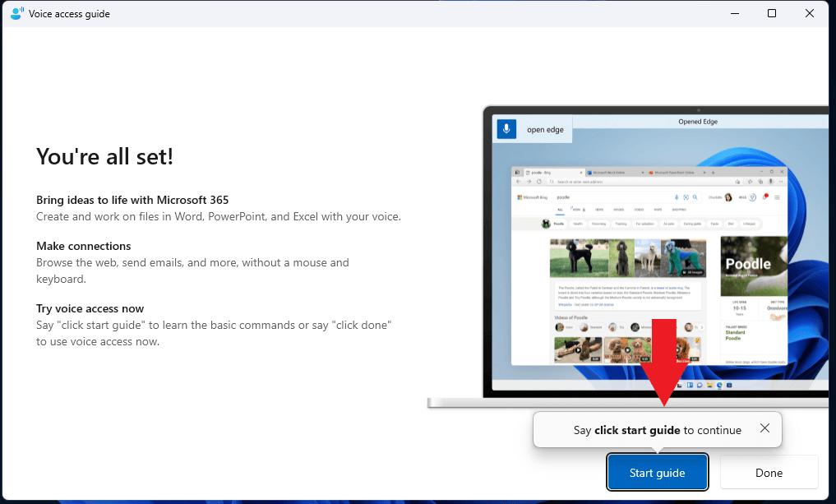Maximize the Voice access guide window
836x504 pixels.
tap(772, 13)
